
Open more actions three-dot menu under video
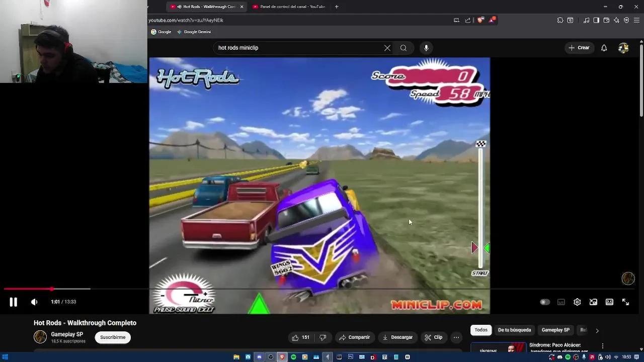click(456, 337)
